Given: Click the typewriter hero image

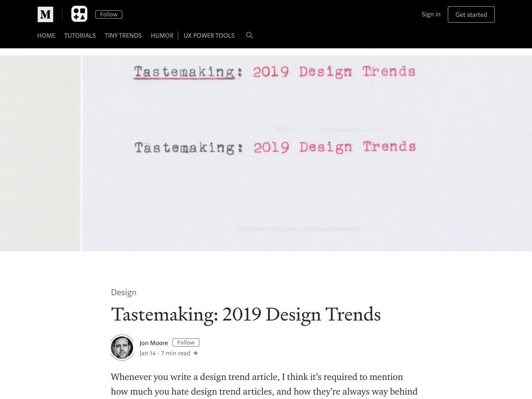Looking at the screenshot, I should click(x=266, y=153).
